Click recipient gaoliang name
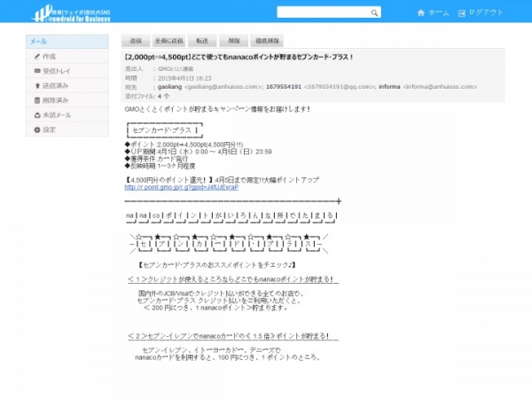The height and width of the screenshot is (399, 532). [x=169, y=87]
